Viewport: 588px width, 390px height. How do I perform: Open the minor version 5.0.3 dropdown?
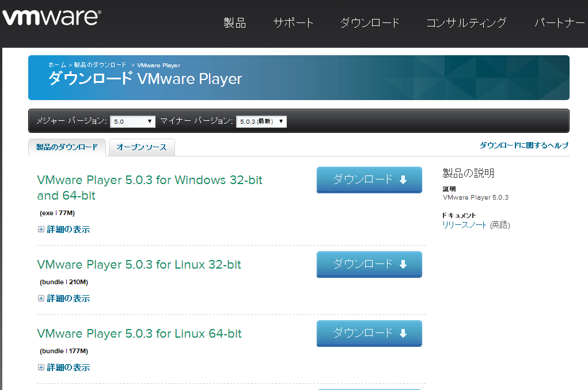261,121
